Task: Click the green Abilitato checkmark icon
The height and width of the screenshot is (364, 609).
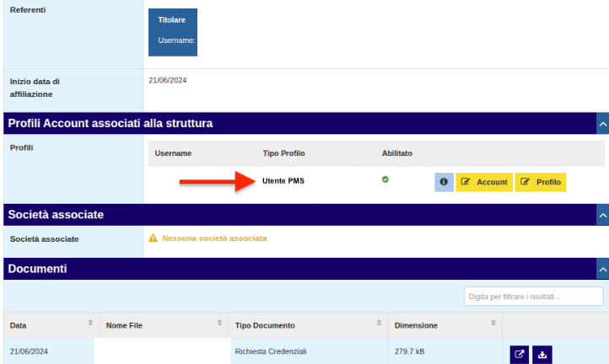Action: point(385,179)
